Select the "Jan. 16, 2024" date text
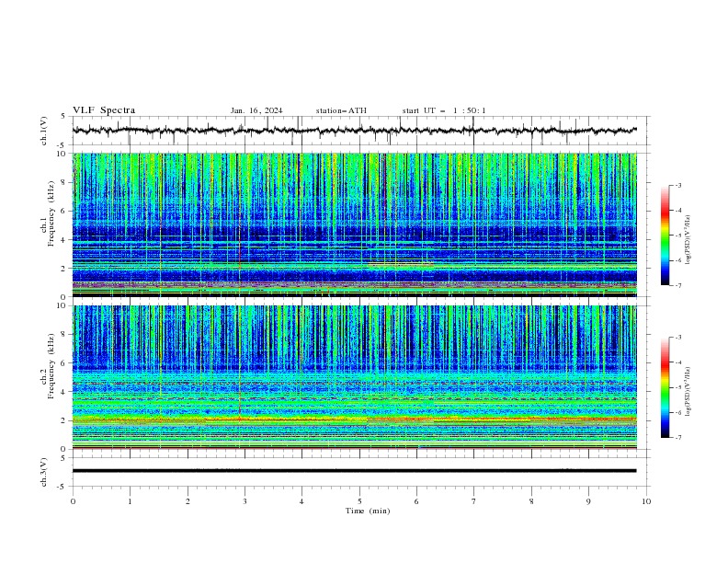The height and width of the screenshot is (563, 728). (x=256, y=110)
